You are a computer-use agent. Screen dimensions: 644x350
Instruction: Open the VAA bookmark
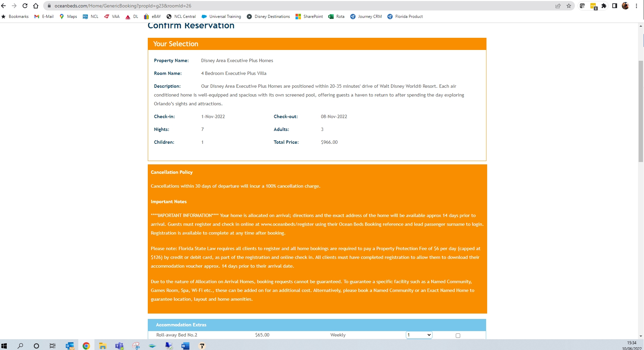point(112,17)
